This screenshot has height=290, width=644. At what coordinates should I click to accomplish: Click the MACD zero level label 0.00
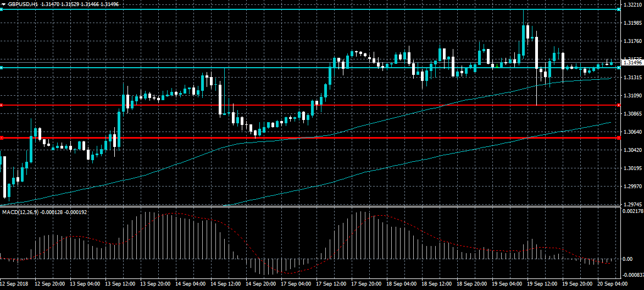[627, 259]
